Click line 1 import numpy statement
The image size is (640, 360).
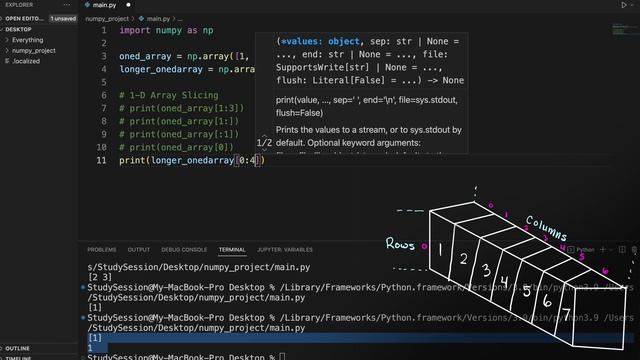click(x=166, y=30)
